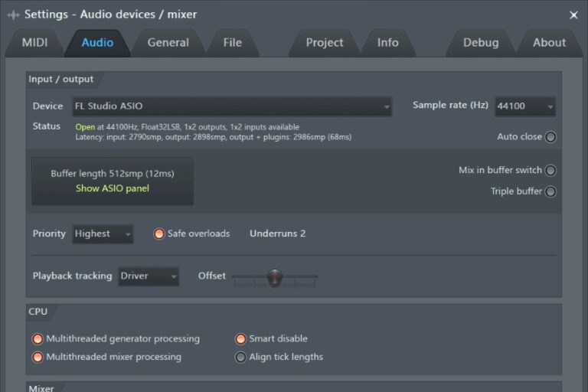588x392 pixels.
Task: Click the Buffer length 512smp button
Action: pyautogui.click(x=112, y=174)
